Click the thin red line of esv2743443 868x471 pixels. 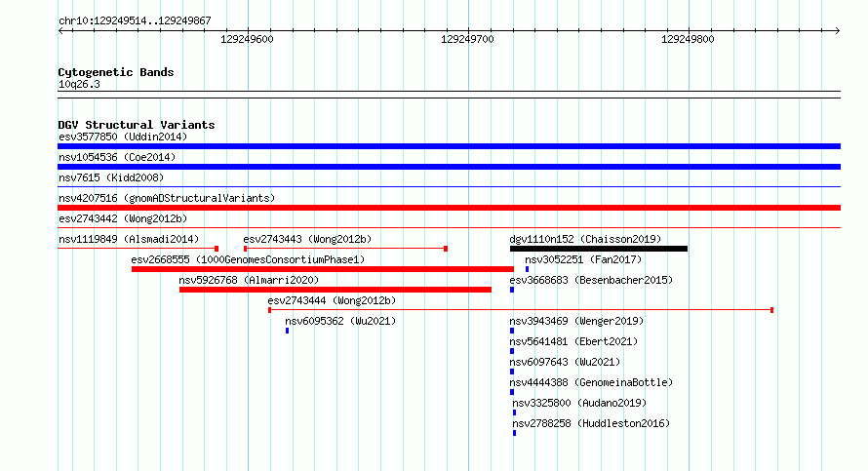pos(345,249)
